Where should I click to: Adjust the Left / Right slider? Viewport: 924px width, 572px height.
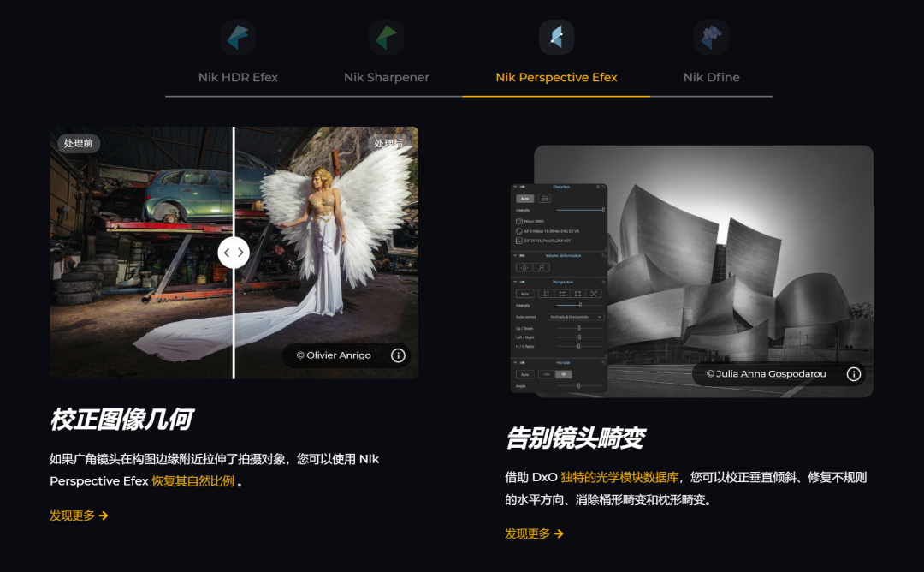click(580, 337)
